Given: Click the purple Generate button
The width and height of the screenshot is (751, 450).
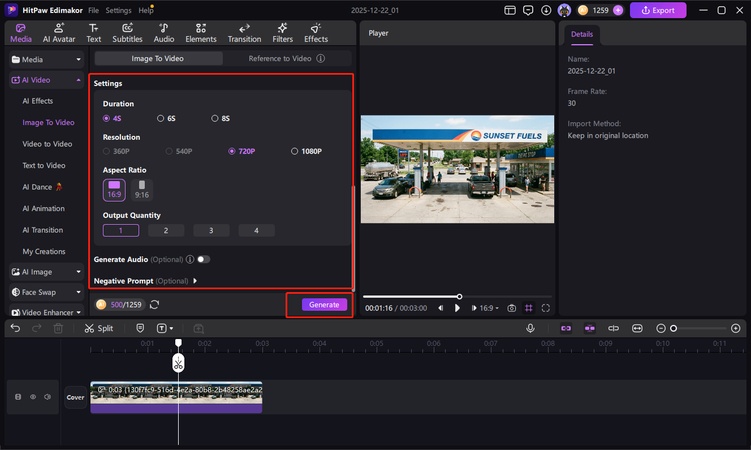Looking at the screenshot, I should point(324,305).
